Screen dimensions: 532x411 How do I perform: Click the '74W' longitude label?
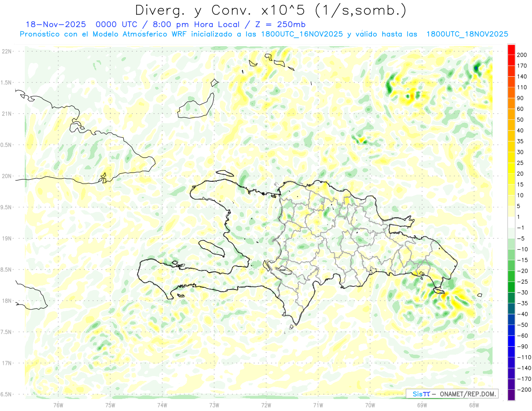162,405
